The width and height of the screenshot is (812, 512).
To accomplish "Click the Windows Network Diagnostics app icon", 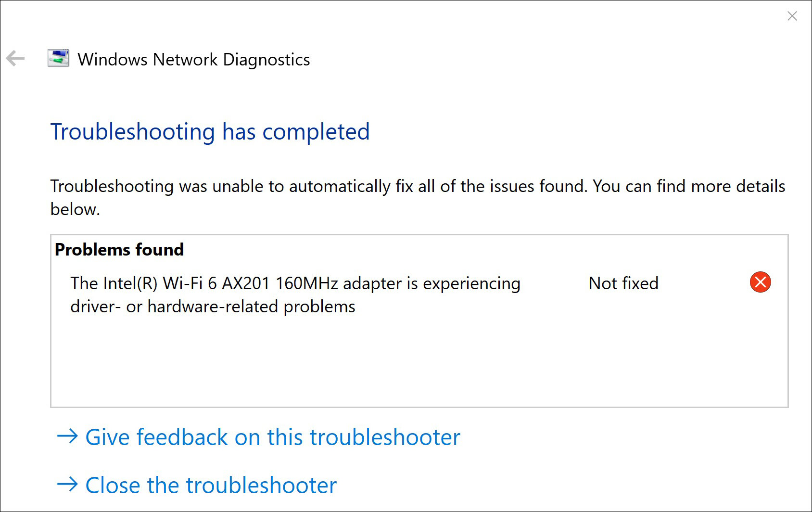I will point(58,59).
